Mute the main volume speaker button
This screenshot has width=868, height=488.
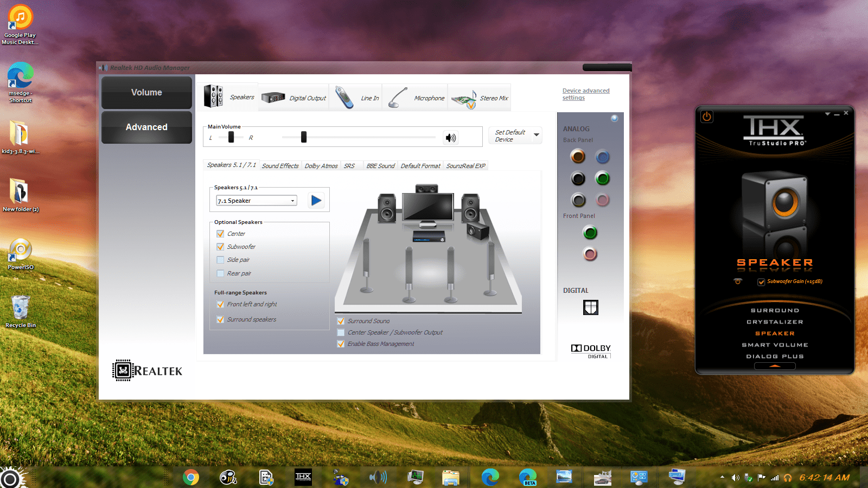tap(451, 138)
